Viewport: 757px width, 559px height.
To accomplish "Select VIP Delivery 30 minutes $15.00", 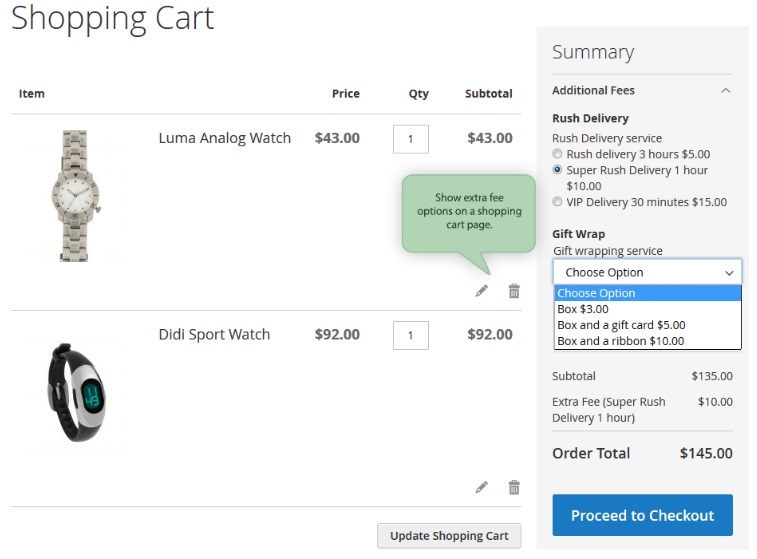I will [558, 202].
